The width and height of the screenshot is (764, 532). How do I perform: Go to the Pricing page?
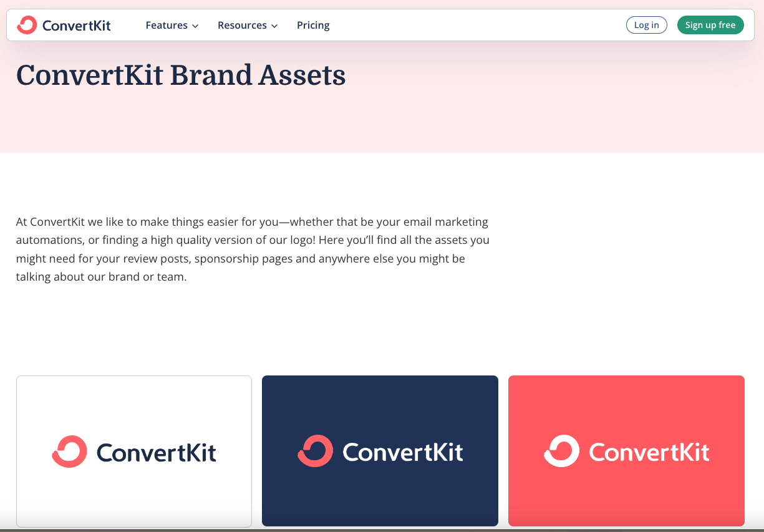pyautogui.click(x=313, y=25)
